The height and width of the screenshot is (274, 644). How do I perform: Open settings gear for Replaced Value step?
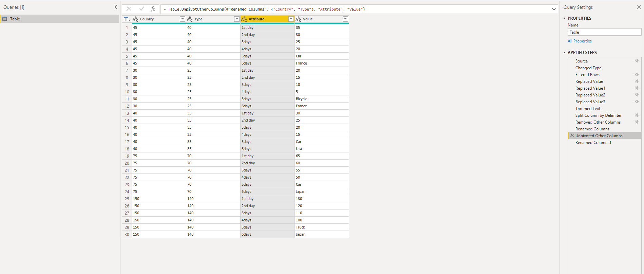coord(637,81)
